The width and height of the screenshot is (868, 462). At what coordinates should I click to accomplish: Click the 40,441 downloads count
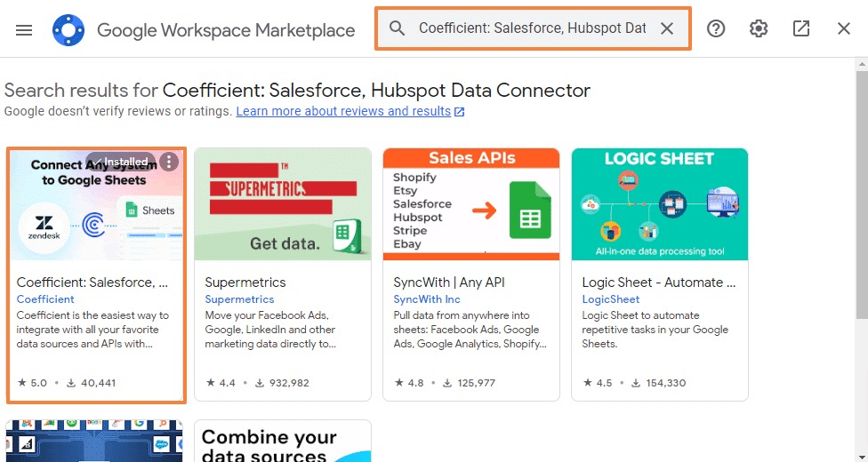click(x=92, y=383)
